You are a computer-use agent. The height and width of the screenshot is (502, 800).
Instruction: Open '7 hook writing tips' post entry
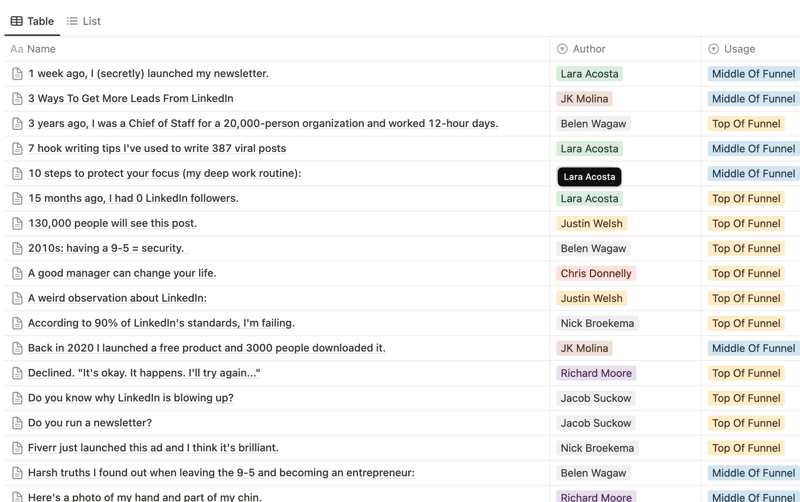pos(157,149)
